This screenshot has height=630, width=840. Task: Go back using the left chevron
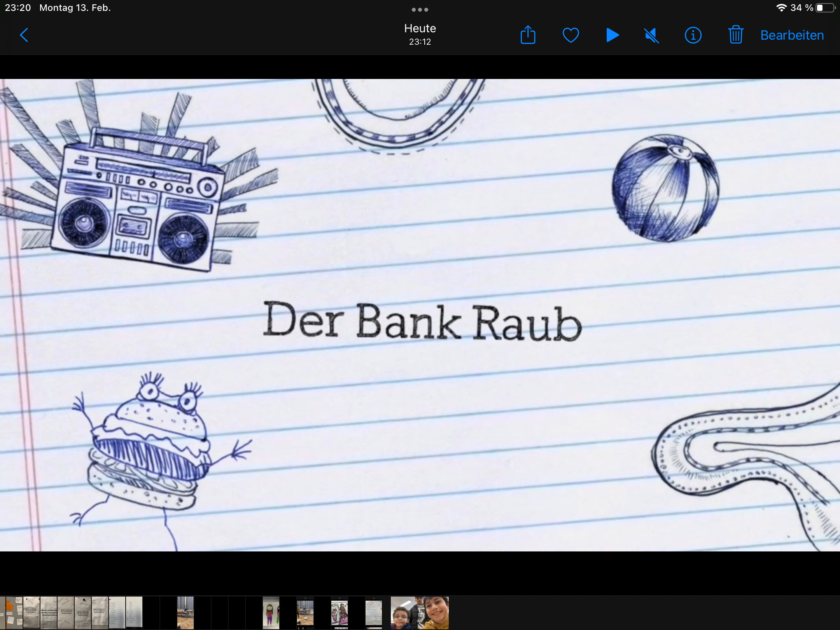[24, 35]
